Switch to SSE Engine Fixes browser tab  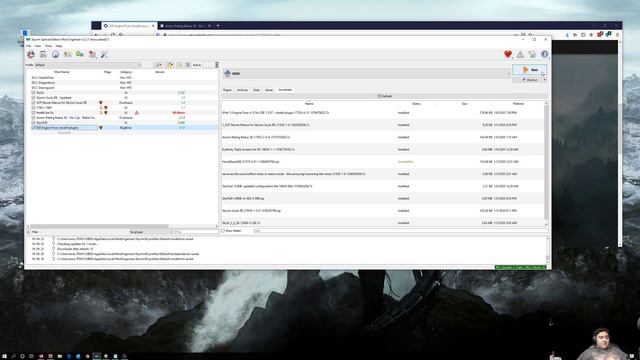129,26
